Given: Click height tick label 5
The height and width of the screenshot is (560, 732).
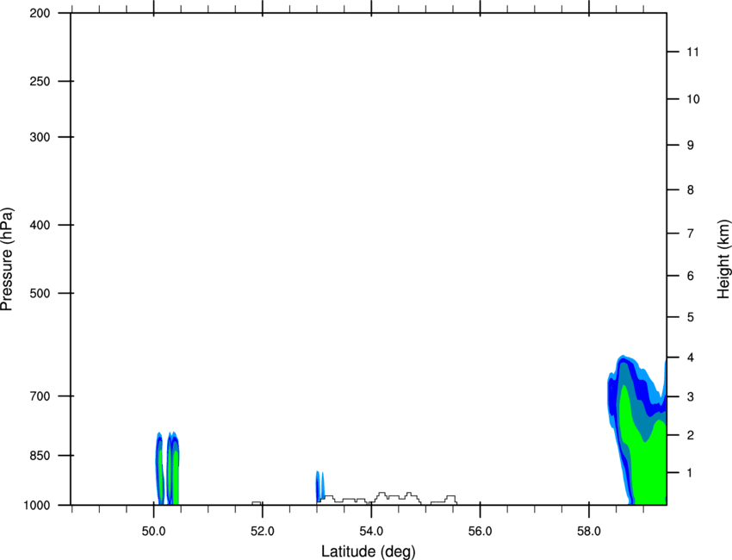Looking at the screenshot, I should pos(691,318).
